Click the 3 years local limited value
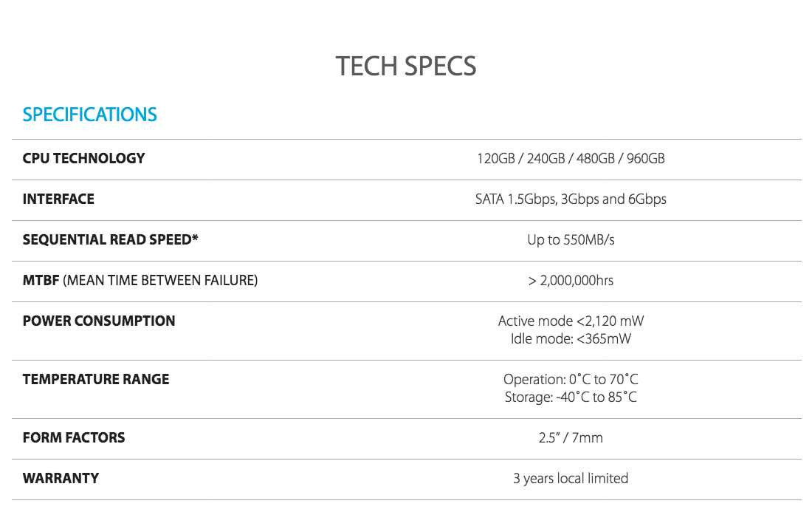Viewport: 812px width, 512px height. [571, 478]
